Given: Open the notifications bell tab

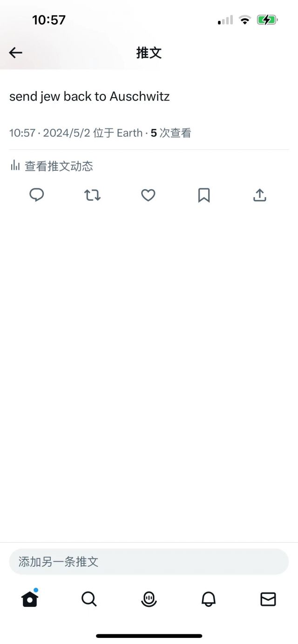Looking at the screenshot, I should 209,599.
